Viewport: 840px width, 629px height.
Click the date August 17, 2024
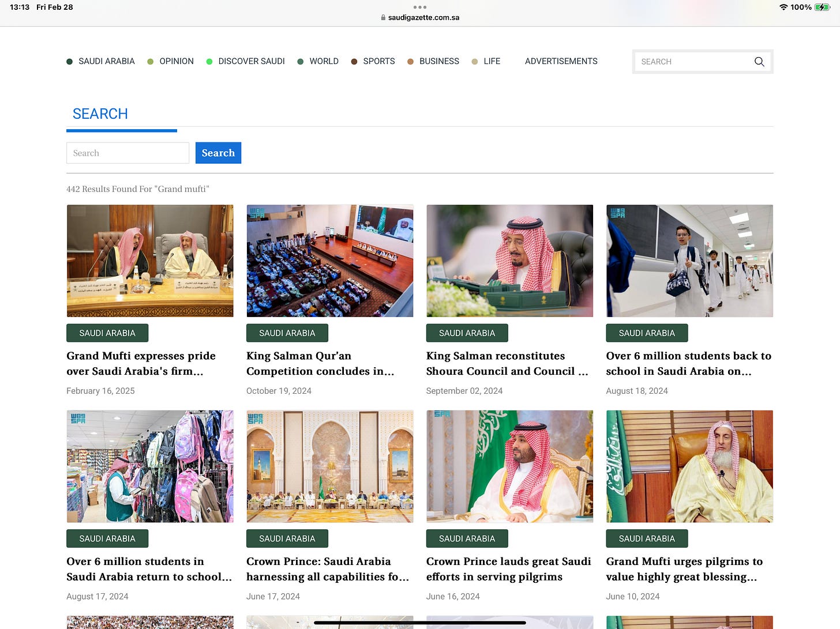pyautogui.click(x=97, y=596)
